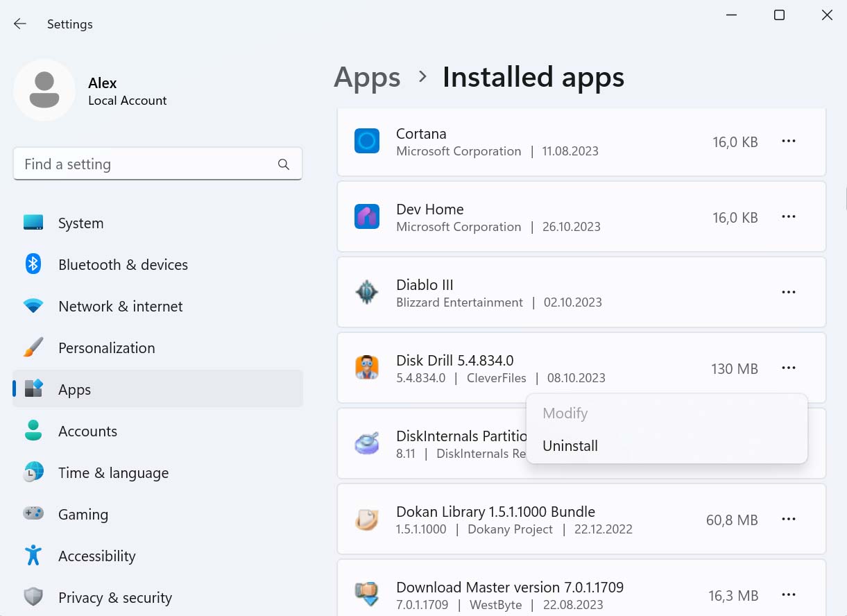Navigate to the Apps breadcrumb link
The height and width of the screenshot is (616, 847).
pyautogui.click(x=367, y=78)
